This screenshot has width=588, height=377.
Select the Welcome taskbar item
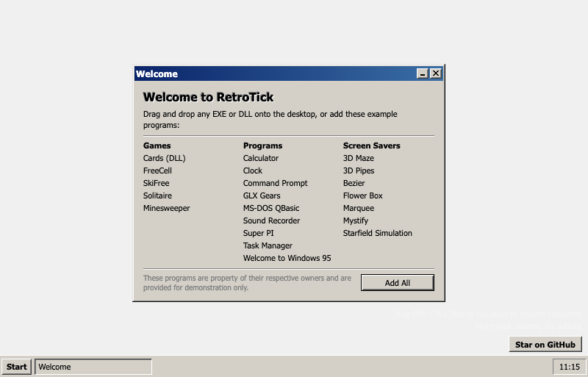pos(93,367)
